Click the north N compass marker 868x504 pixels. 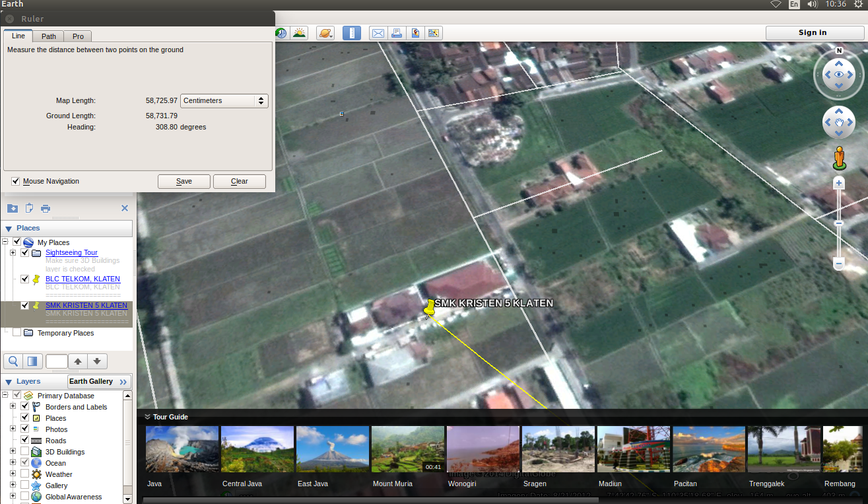coord(839,50)
